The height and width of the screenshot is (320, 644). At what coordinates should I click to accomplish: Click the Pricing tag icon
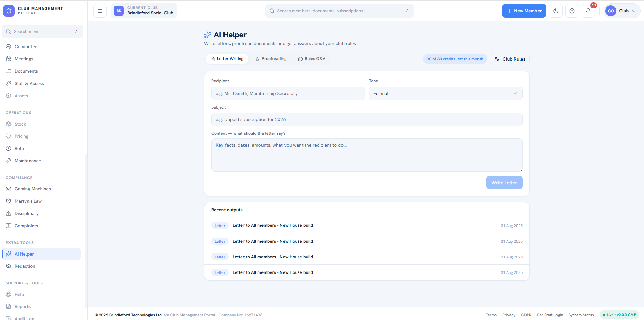(8, 136)
